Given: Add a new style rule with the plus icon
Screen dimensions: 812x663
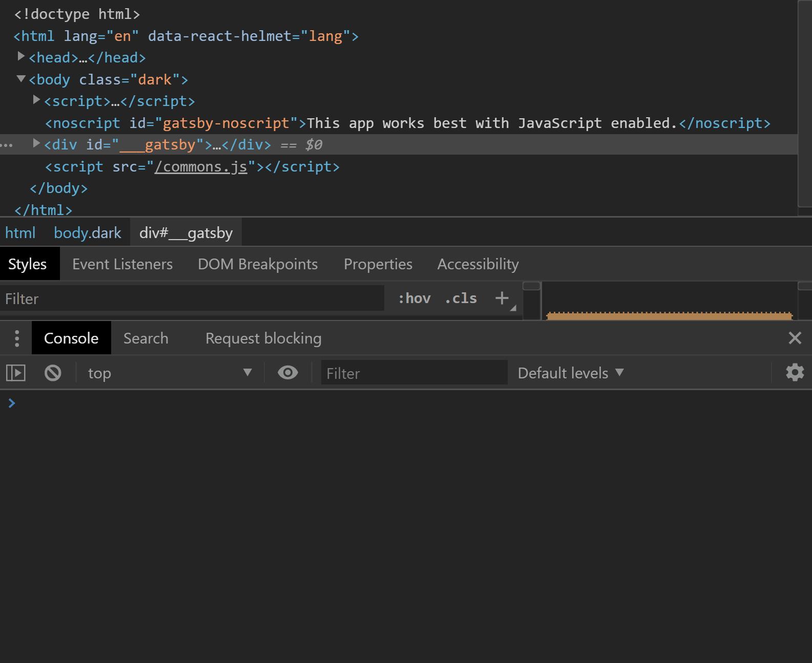Looking at the screenshot, I should 502,298.
